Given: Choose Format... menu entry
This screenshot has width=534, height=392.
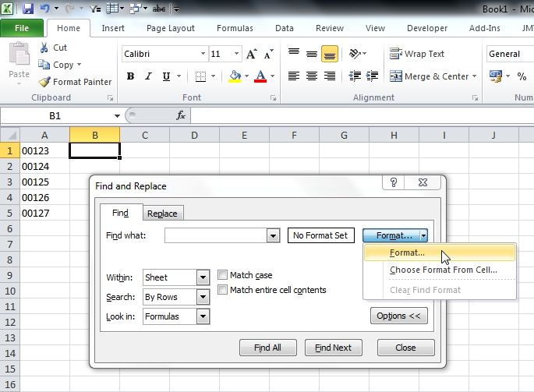Looking at the screenshot, I should pos(440,253).
